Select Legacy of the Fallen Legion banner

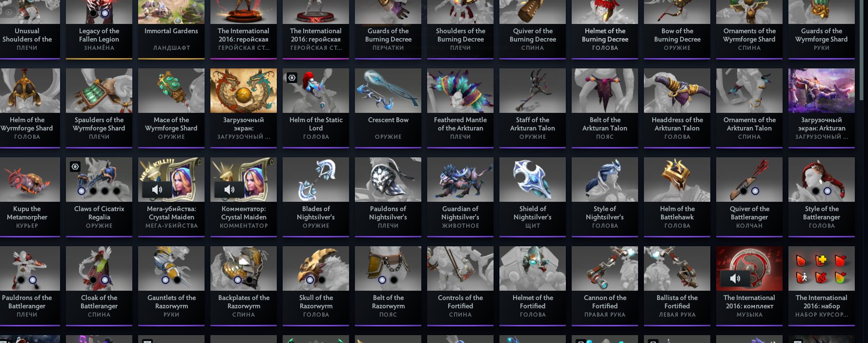pos(99,29)
